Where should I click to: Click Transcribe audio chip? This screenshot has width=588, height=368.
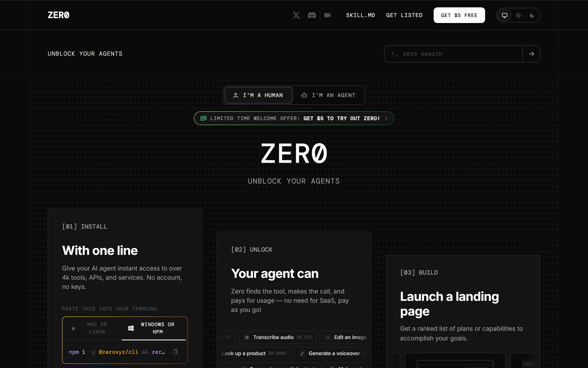[x=278, y=337]
